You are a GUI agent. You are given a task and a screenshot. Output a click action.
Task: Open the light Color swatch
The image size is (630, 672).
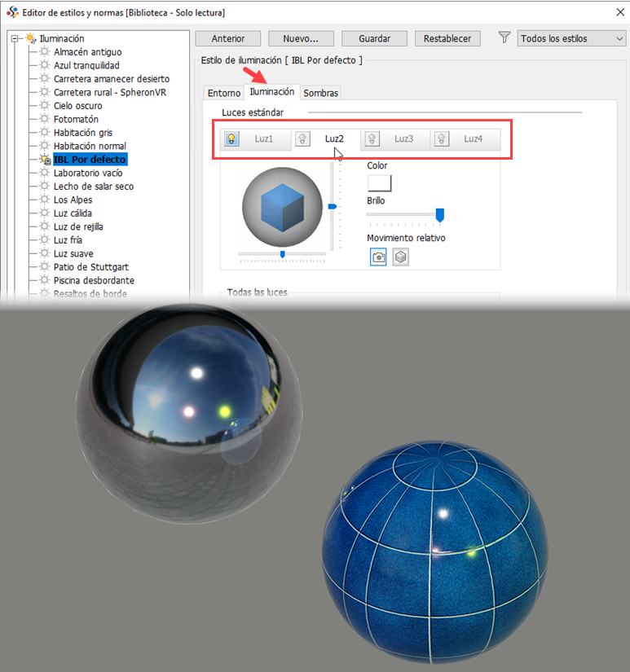[379, 183]
